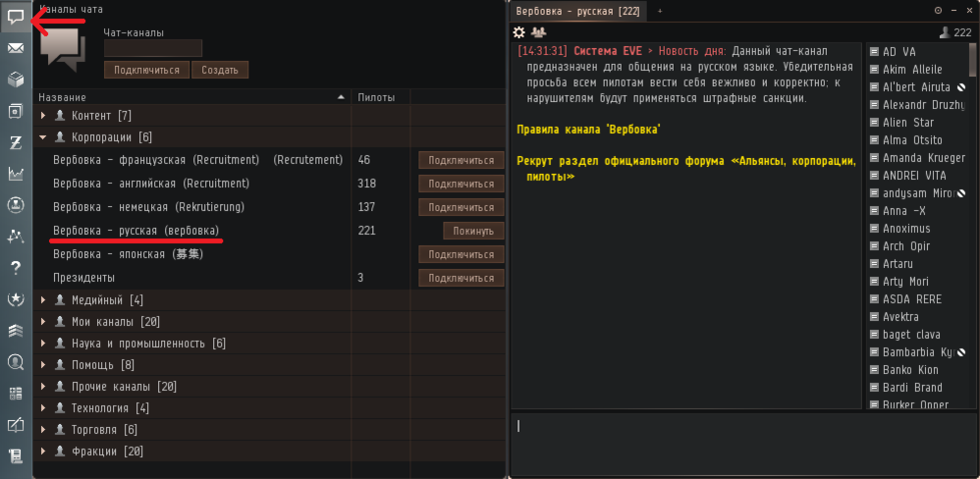Image resolution: width=980 pixels, height=479 pixels.
Task: Open the character portrait circle icon
Action: [x=16, y=205]
